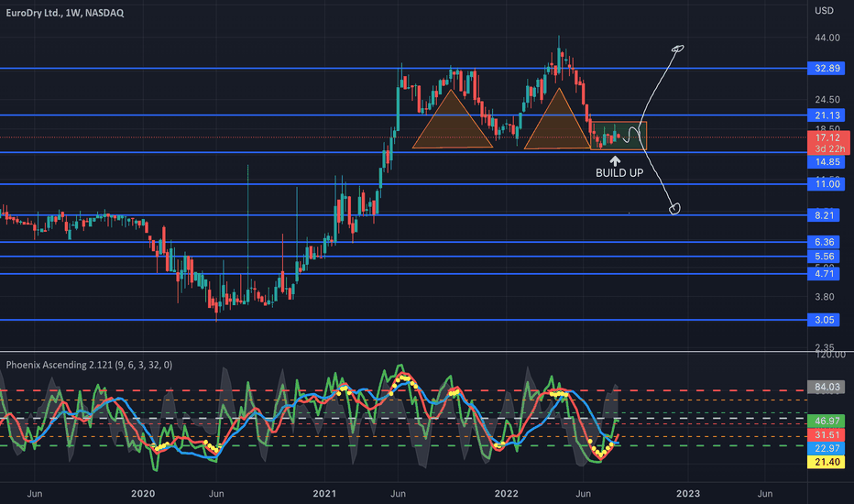Click the yellow 21.40 indicator value label
The image size is (854, 504).
coord(827,462)
